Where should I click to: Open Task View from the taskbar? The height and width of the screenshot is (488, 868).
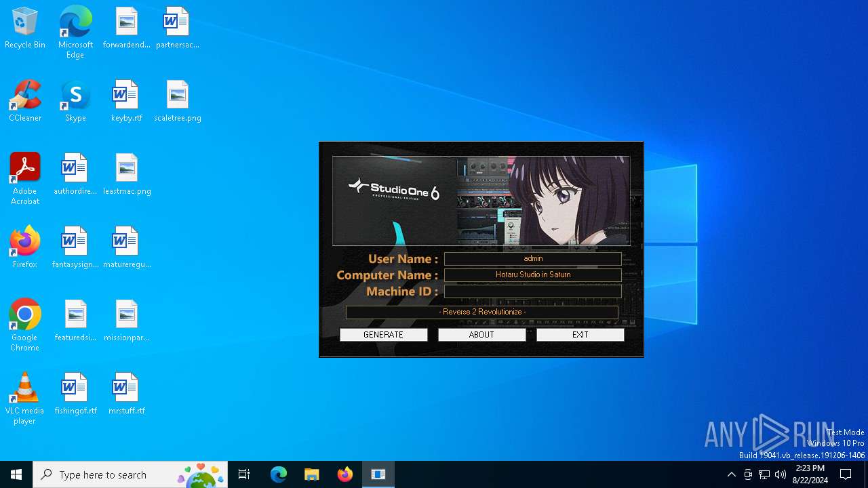click(244, 474)
